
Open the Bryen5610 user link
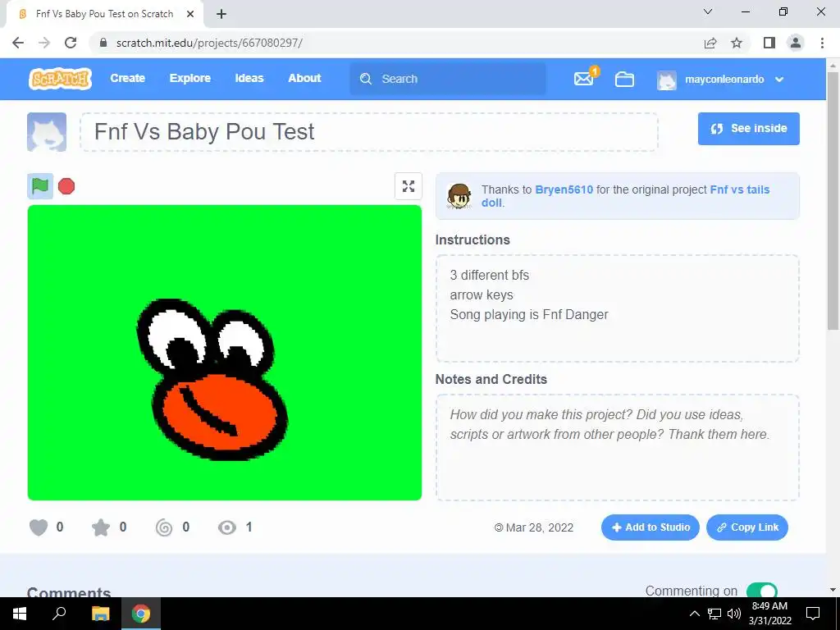click(x=564, y=189)
